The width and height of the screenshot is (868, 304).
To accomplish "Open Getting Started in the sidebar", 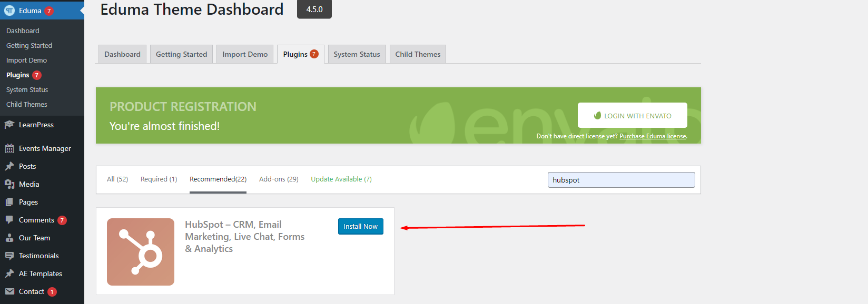I will pyautogui.click(x=29, y=45).
